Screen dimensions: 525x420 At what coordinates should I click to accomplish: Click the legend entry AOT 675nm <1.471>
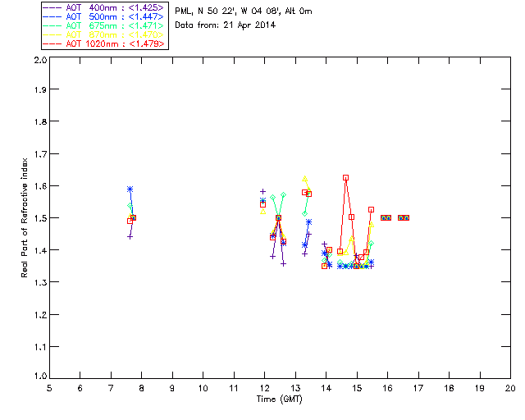(103, 25)
